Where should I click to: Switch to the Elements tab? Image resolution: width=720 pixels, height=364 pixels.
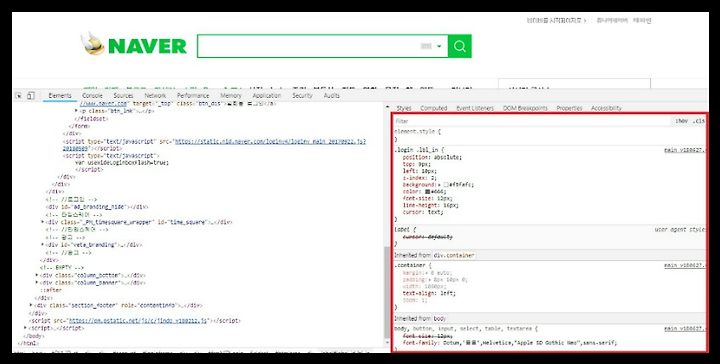pyautogui.click(x=60, y=95)
